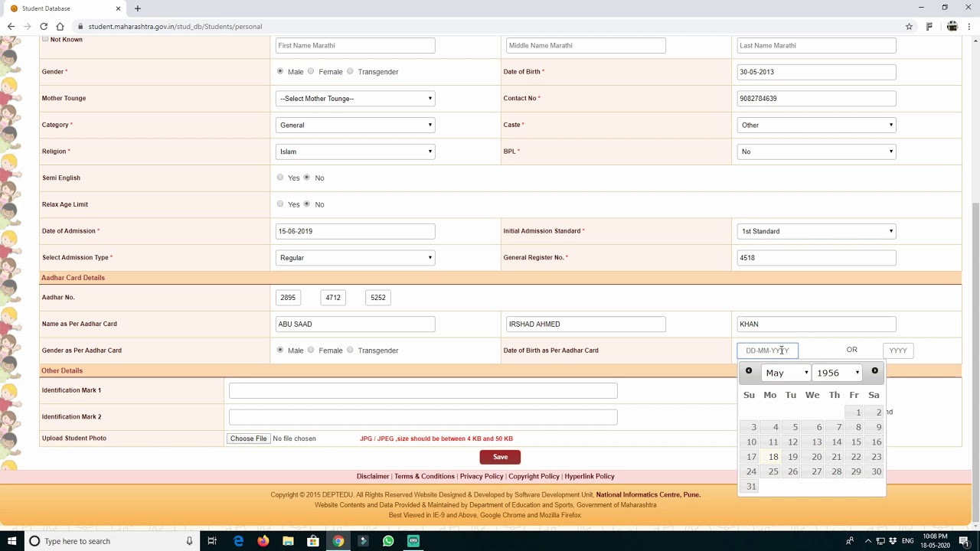The height and width of the screenshot is (551, 980).
Task: Select Male for Gender
Action: click(x=280, y=71)
